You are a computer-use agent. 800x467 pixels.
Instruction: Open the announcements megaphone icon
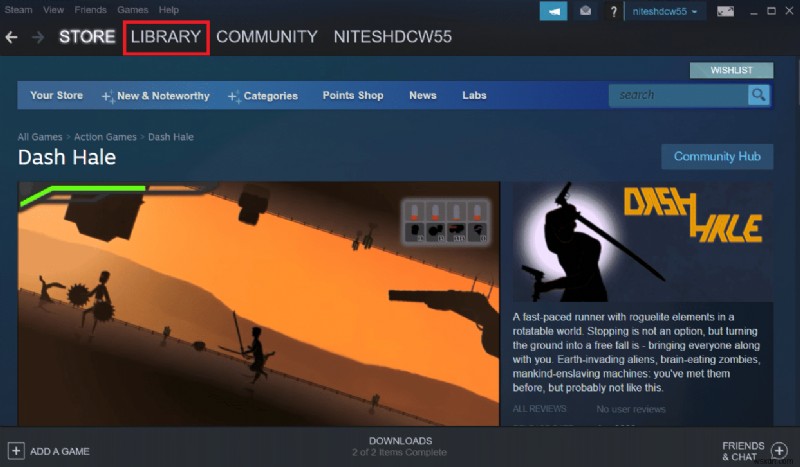(x=554, y=11)
